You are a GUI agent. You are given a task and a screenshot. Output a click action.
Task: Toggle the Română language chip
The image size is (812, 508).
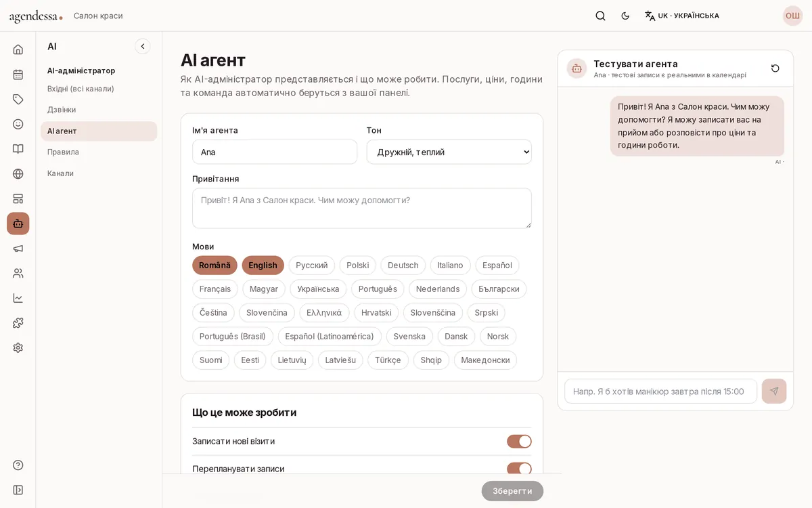(x=215, y=266)
